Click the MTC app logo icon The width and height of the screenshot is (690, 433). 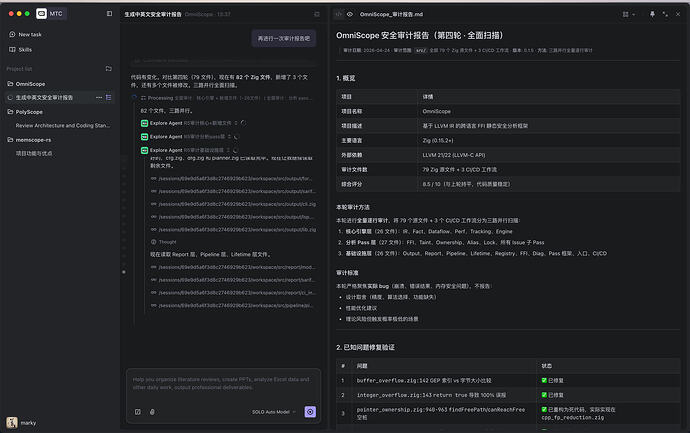41,14
